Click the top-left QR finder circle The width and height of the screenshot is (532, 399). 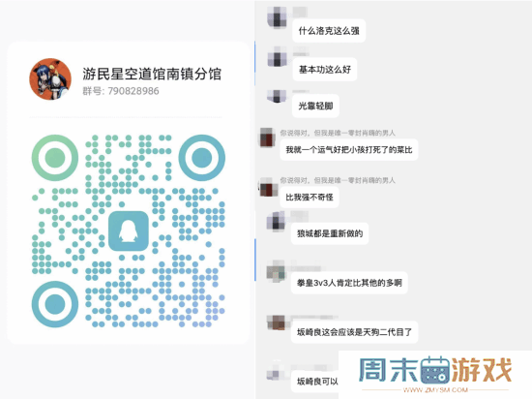55,158
